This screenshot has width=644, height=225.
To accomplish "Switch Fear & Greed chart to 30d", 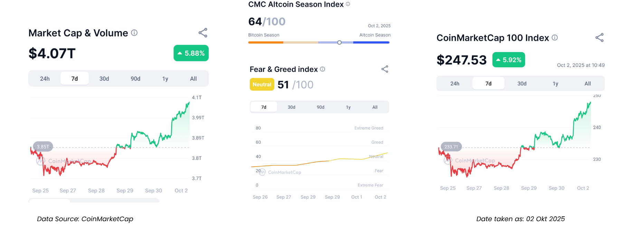I will [x=292, y=107].
